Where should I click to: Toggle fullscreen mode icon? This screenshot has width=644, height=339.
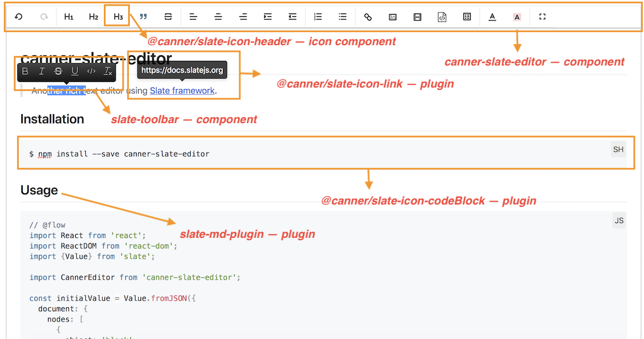click(x=542, y=17)
